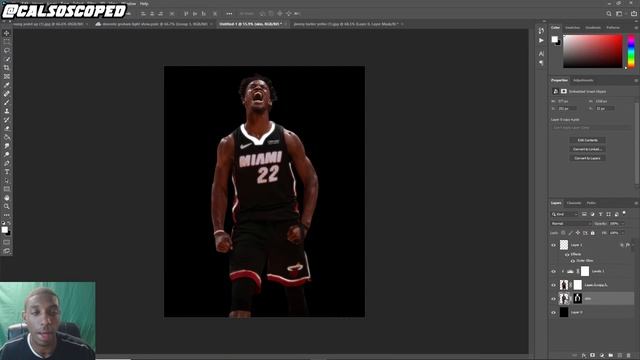Select the Crop tool
Screen dimensions: 640x360
[x=7, y=68]
